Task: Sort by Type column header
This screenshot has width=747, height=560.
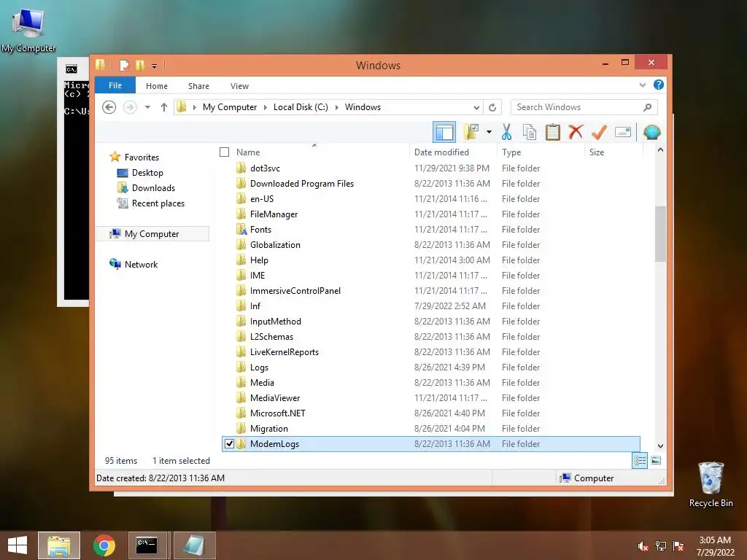Action: pyautogui.click(x=511, y=152)
